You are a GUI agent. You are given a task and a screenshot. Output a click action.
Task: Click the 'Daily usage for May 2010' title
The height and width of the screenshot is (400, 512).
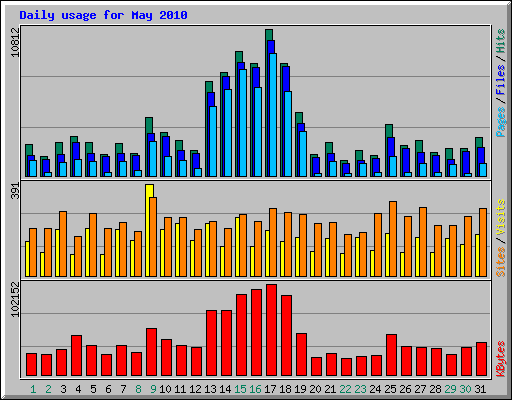[103, 15]
